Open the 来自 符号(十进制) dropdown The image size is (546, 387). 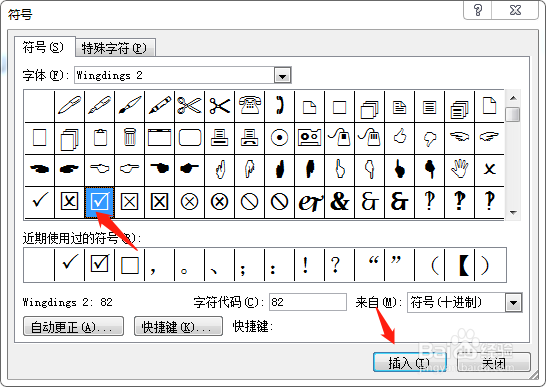(514, 302)
